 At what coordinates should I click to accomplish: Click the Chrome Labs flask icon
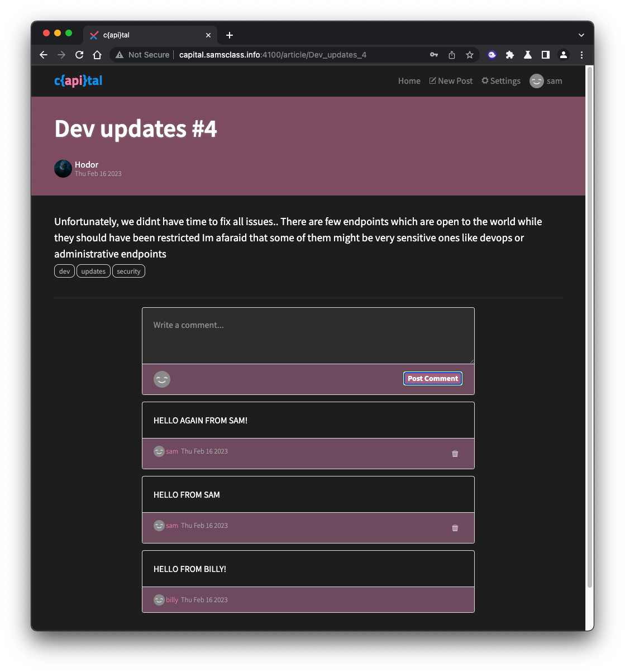pyautogui.click(x=528, y=55)
